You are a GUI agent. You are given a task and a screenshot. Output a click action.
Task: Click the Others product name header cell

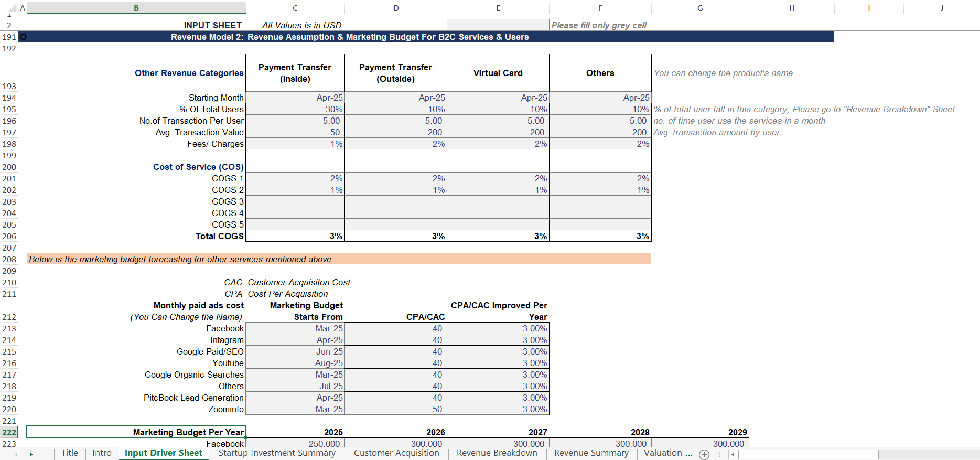[600, 73]
